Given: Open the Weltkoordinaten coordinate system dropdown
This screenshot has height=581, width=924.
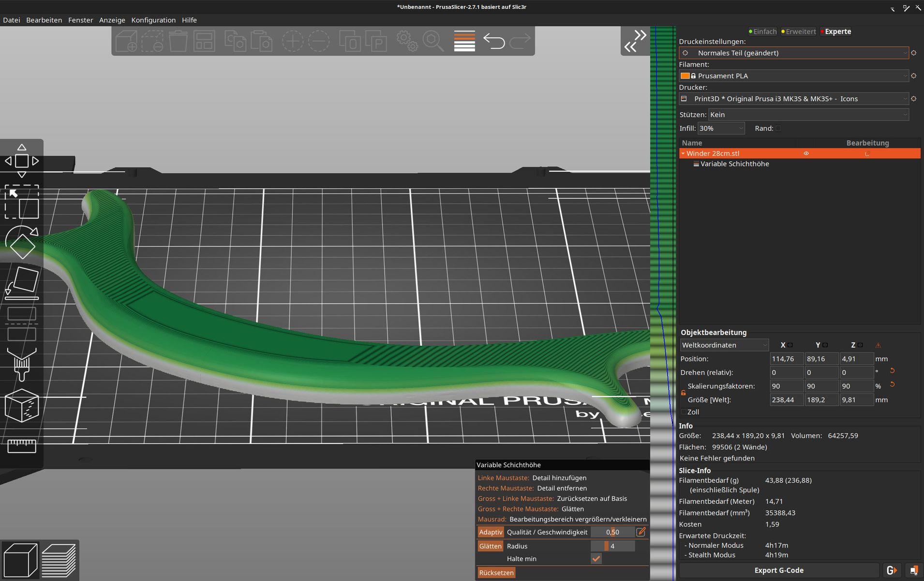Looking at the screenshot, I should click(x=724, y=345).
